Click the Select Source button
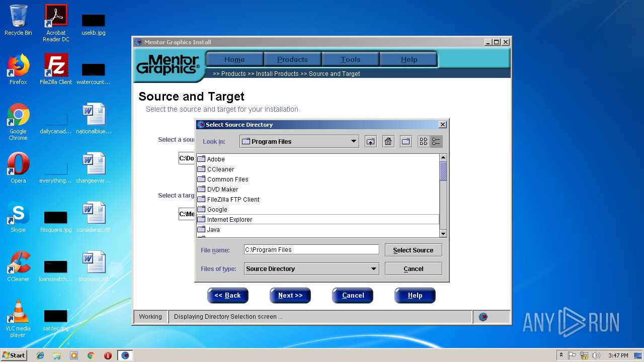This screenshot has height=362, width=644. (413, 250)
